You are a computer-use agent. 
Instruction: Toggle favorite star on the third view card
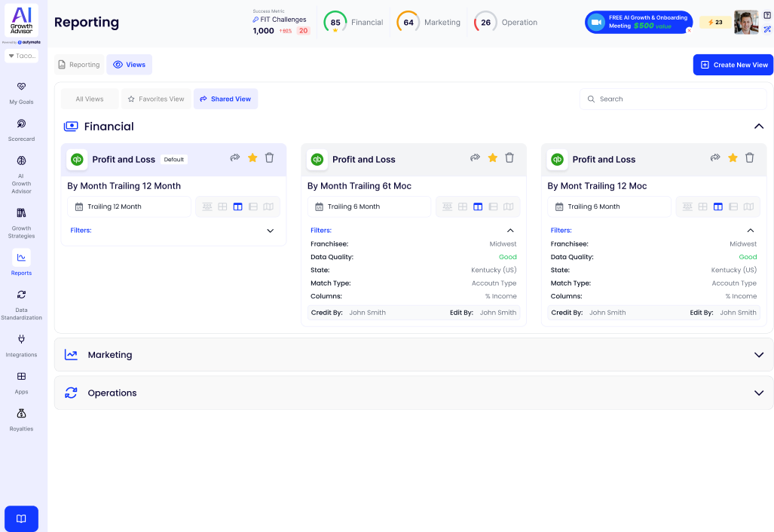click(733, 158)
